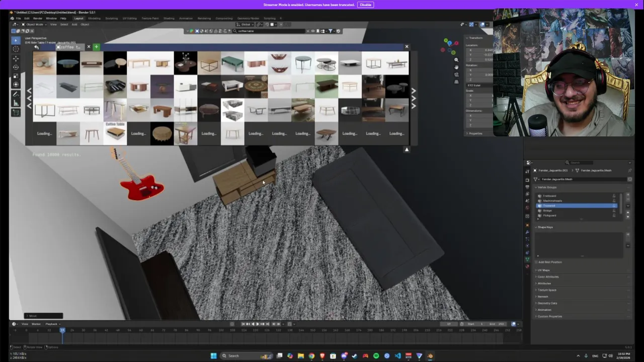Jump to timeline start frame
Viewport: 644px width, 362px height.
(244, 324)
